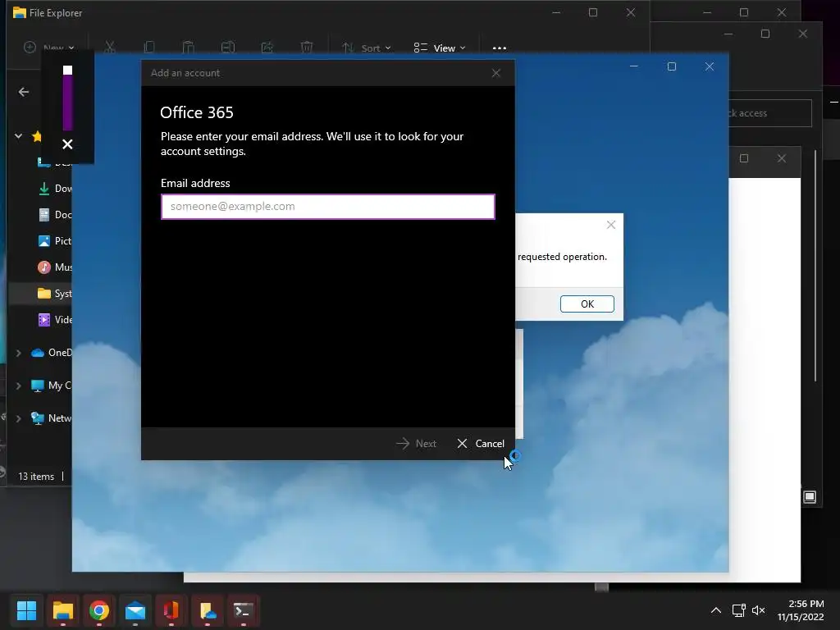Click the Paste icon in File Explorer toolbar

click(188, 48)
